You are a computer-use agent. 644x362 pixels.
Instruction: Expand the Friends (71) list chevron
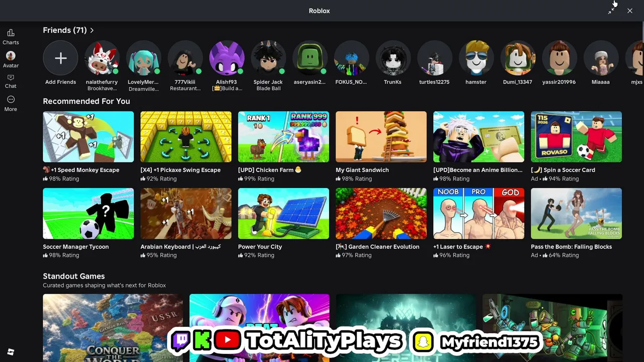(x=92, y=30)
